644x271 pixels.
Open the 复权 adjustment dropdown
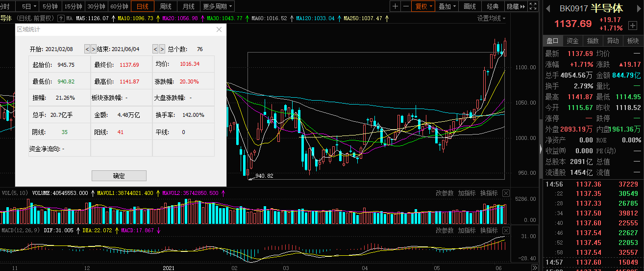[x=423, y=6]
